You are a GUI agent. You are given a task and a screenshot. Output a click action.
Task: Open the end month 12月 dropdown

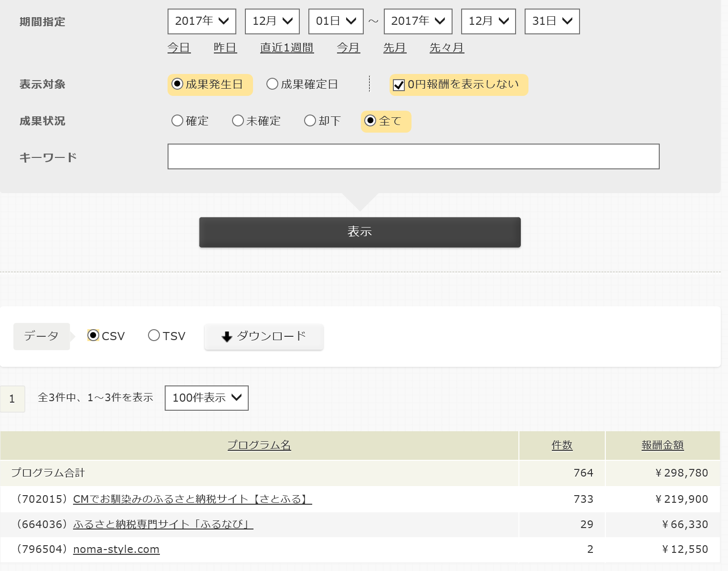pyautogui.click(x=488, y=21)
